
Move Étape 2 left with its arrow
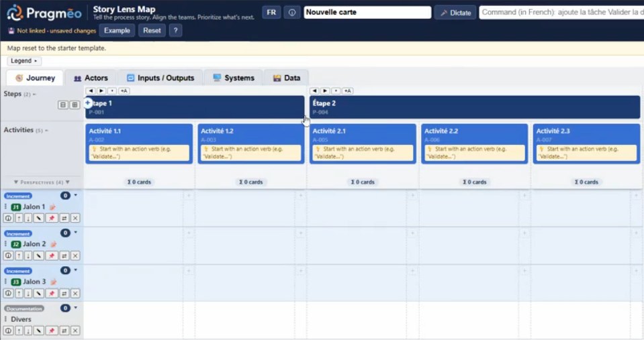point(314,91)
